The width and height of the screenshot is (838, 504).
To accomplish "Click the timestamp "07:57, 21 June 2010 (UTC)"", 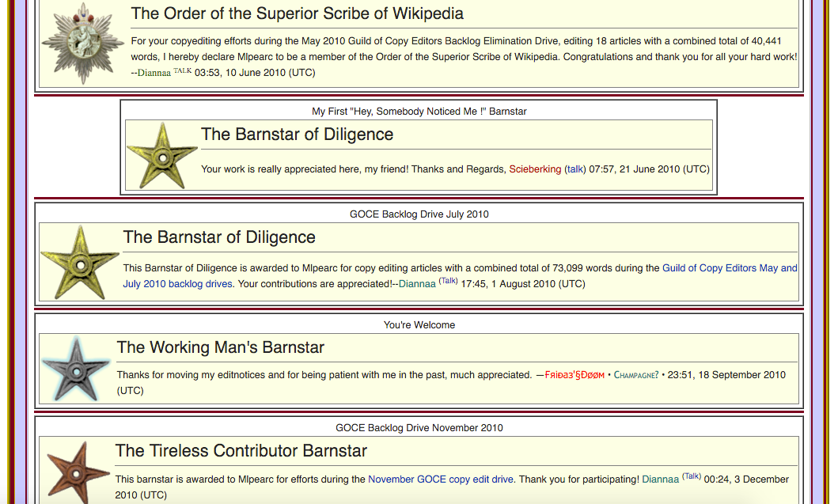I will pos(649,169).
